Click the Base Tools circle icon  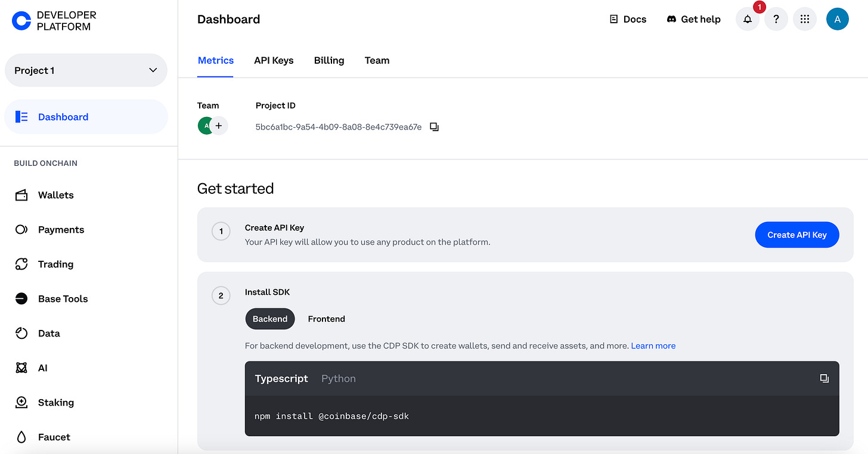(21, 299)
